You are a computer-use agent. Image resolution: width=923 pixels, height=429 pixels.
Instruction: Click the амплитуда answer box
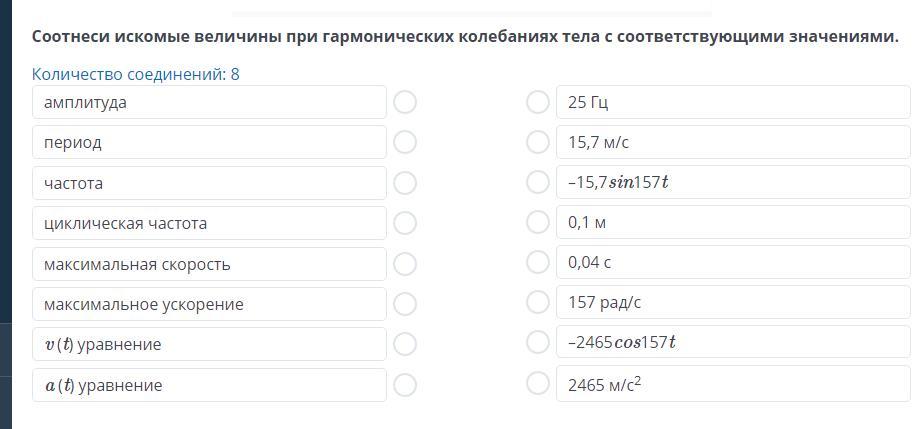tap(210, 102)
